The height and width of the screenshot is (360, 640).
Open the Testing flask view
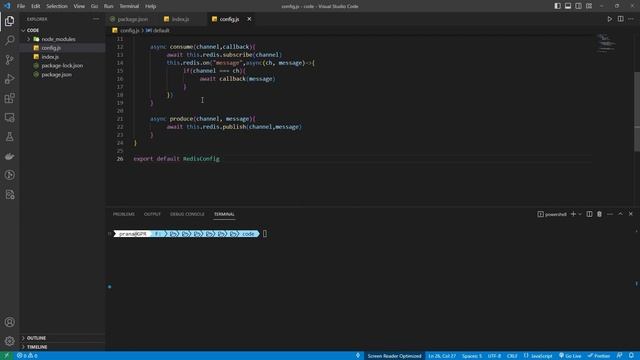9,137
